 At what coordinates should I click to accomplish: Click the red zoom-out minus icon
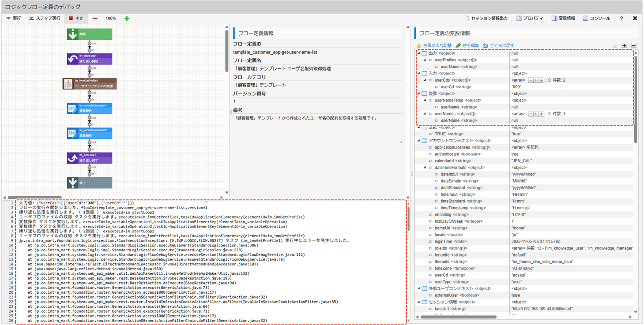click(95, 19)
